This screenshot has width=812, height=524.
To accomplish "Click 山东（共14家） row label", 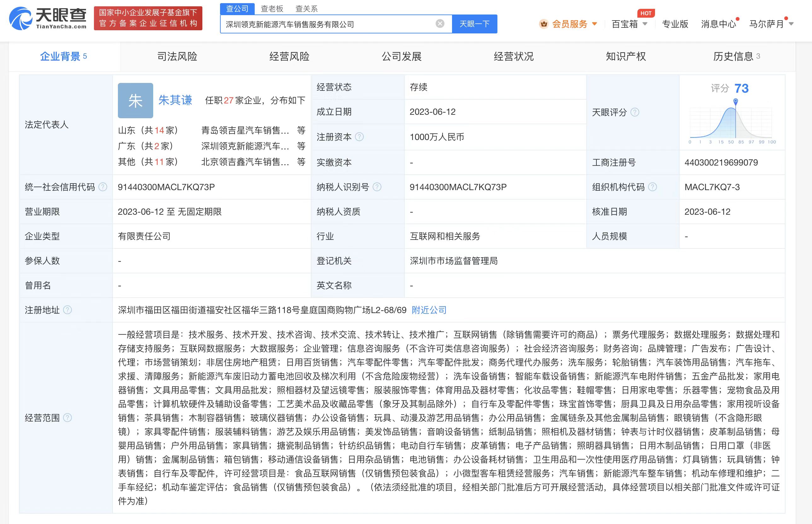I will tap(148, 130).
